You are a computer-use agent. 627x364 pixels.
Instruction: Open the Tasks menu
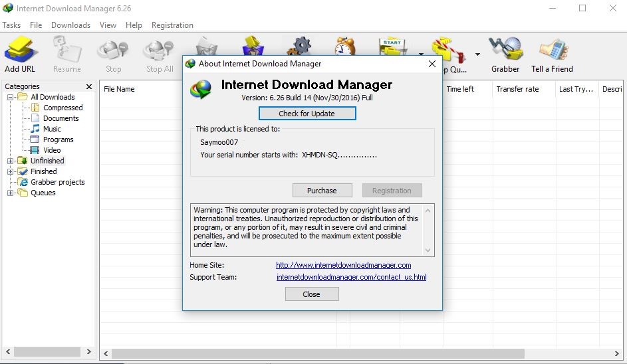(11, 25)
